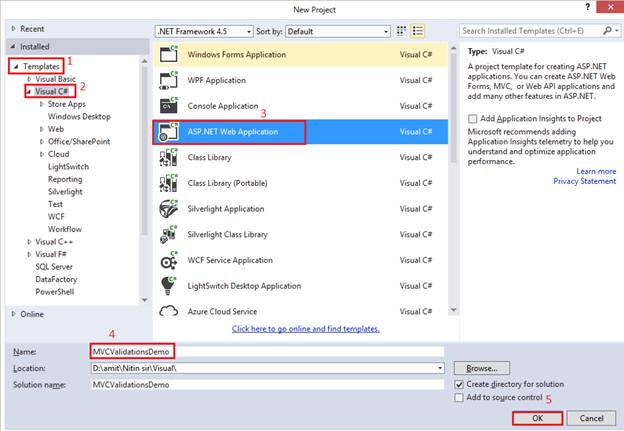Click the go online and find templates link
Image resolution: width=624 pixels, height=431 pixels.
[306, 329]
